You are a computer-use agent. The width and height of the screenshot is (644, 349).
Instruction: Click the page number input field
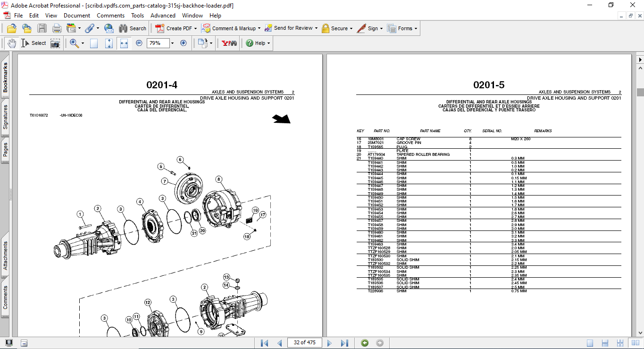pos(304,342)
